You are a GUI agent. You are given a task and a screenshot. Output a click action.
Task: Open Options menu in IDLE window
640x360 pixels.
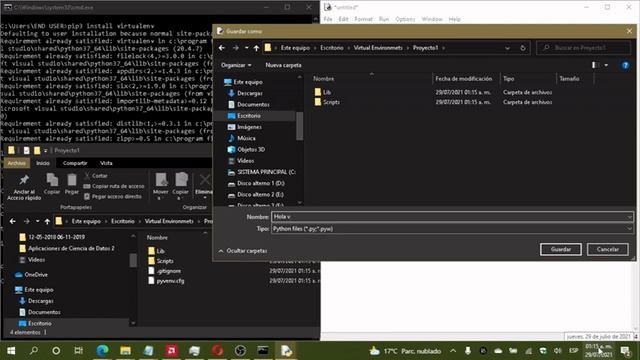point(405,19)
